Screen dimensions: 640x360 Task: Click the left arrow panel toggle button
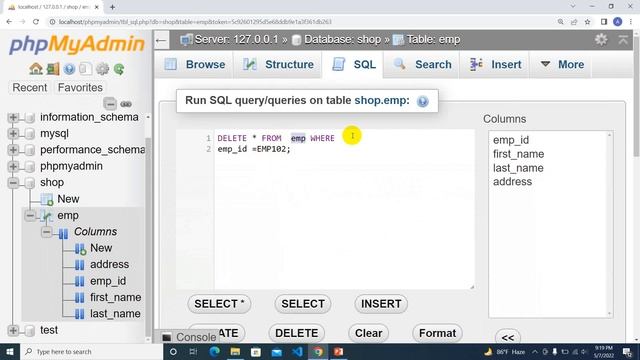click(x=161, y=40)
